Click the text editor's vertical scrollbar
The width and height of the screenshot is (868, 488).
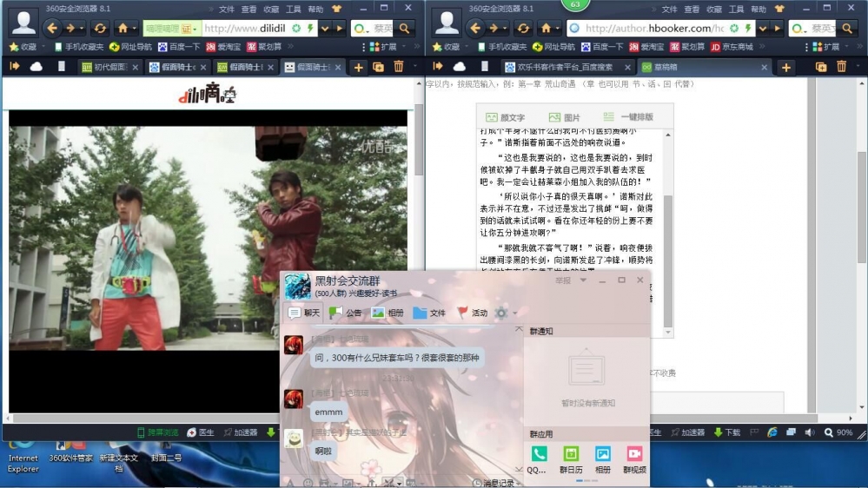click(x=668, y=261)
